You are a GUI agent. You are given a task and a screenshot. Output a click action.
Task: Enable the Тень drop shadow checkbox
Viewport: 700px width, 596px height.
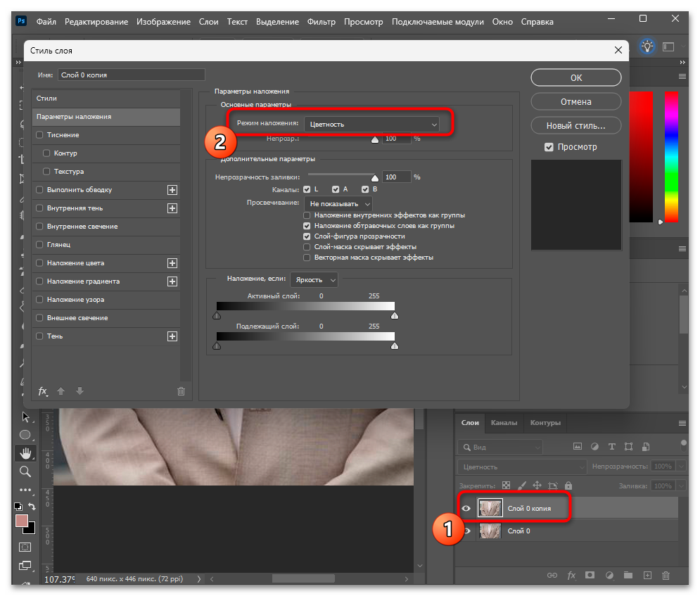click(39, 336)
